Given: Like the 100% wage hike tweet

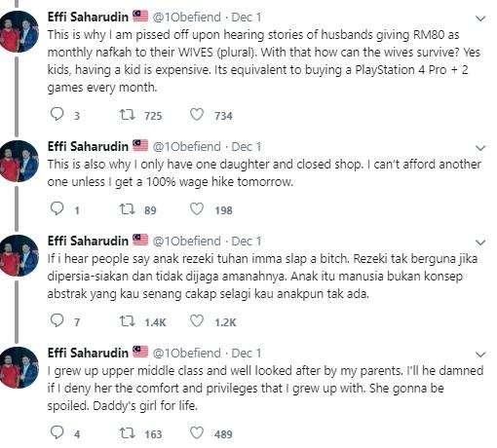Looking at the screenshot, I should [x=197, y=208].
